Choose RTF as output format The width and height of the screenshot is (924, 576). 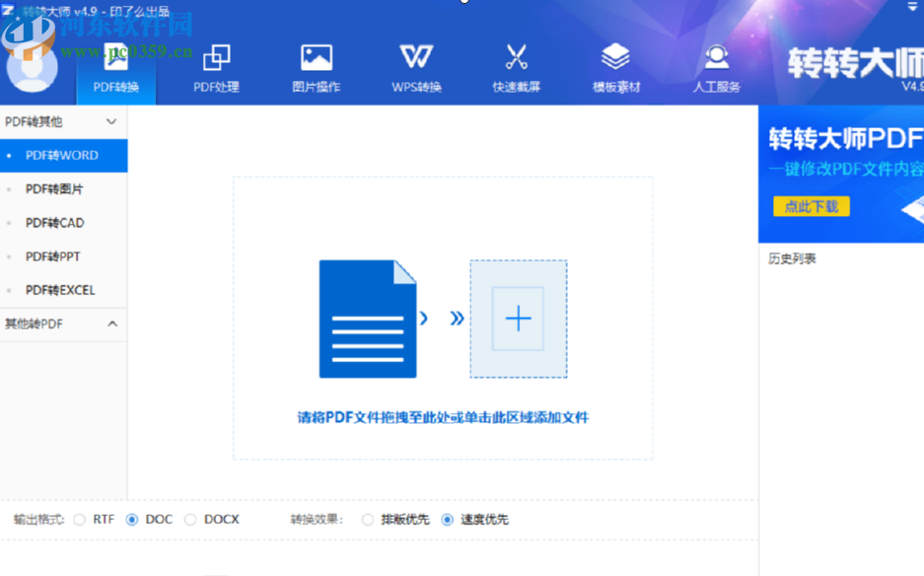(81, 519)
